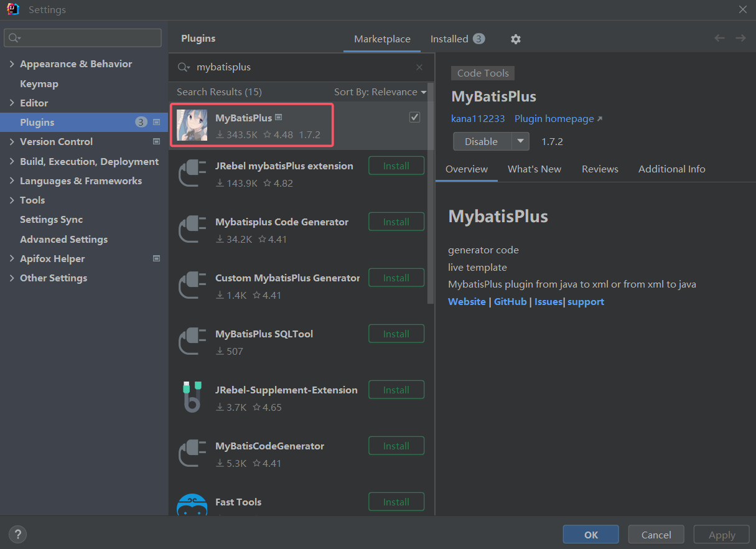
Task: Install Mybatisplus Code Generator
Action: [x=396, y=222]
